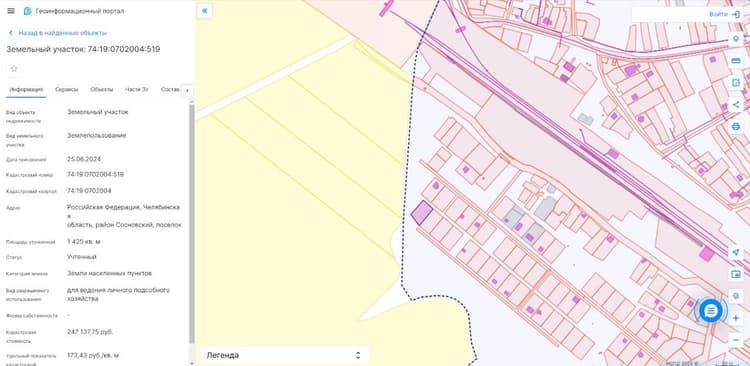The image size is (750, 366).
Task: Click the share map icon
Action: click(736, 105)
